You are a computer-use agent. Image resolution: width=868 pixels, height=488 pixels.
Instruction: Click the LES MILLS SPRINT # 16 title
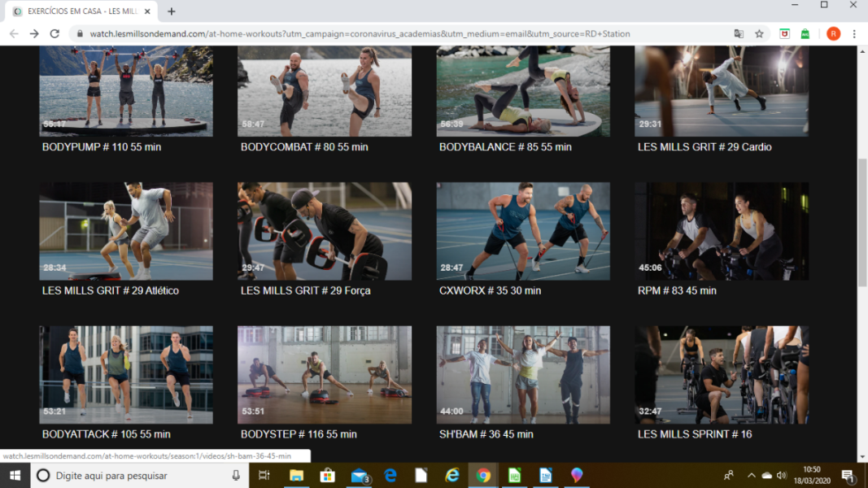click(695, 434)
